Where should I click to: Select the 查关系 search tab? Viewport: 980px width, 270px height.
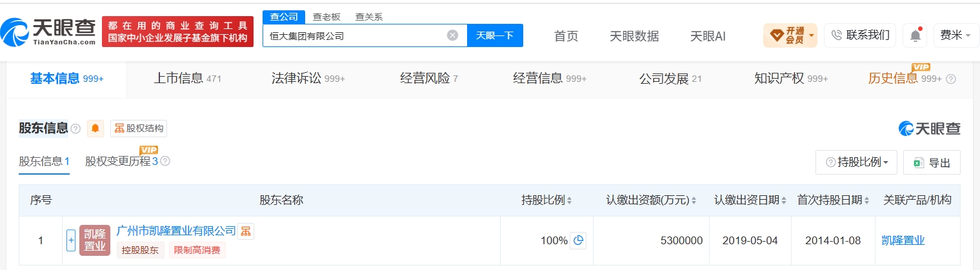point(369,17)
